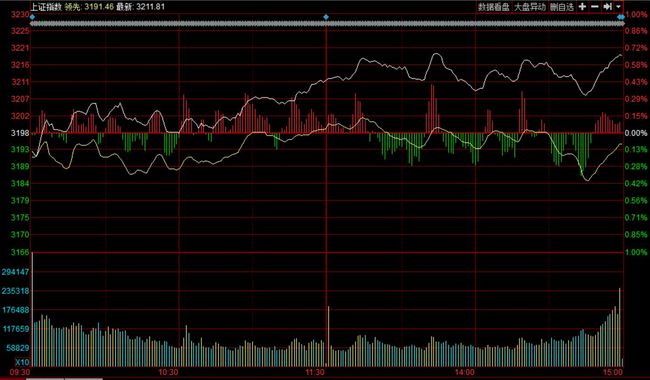Click the 294147 volume axis label
Image resolution: width=650 pixels, height=380 pixels.
tap(16, 272)
